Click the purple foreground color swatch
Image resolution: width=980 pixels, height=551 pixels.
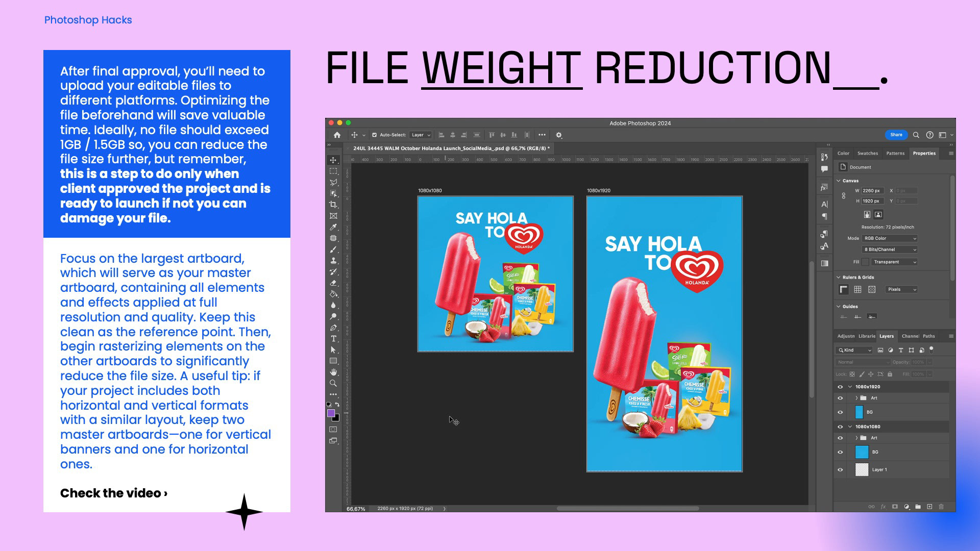point(331,413)
